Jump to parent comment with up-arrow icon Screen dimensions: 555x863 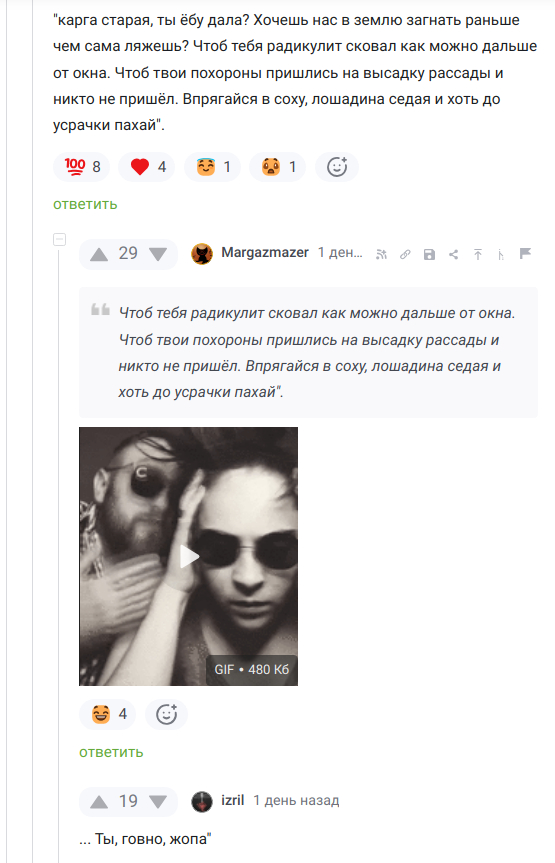478,254
